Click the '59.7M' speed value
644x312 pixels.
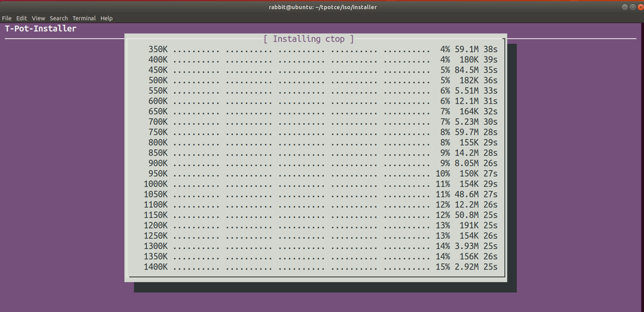coord(466,132)
